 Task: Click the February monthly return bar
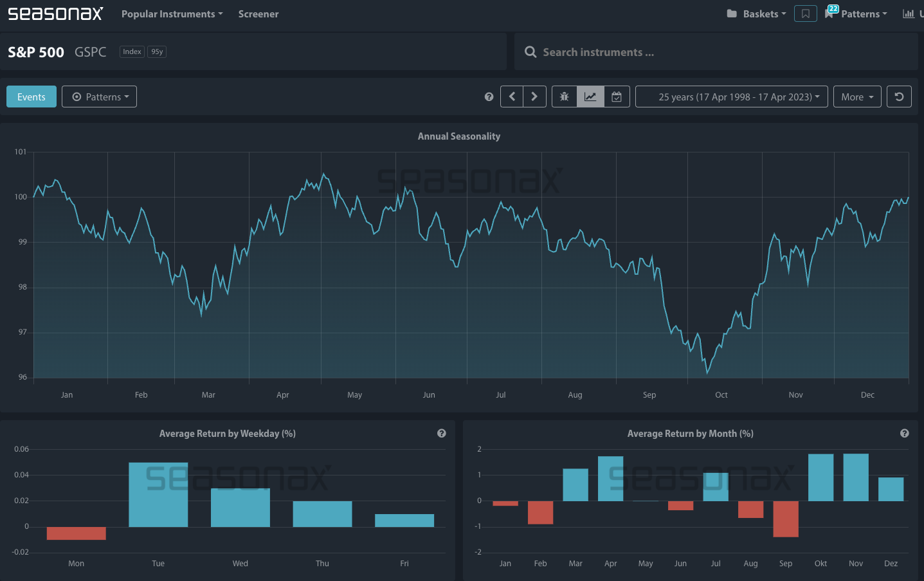(541, 513)
